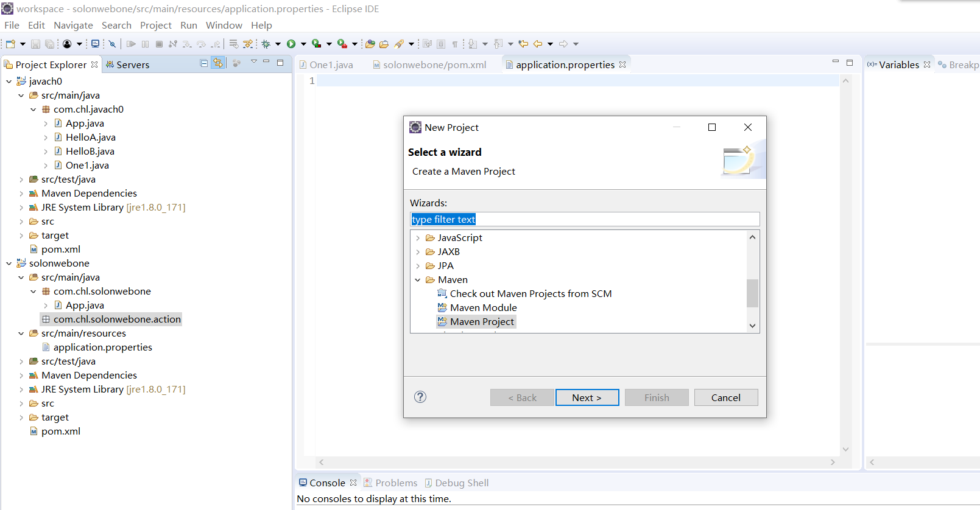Screen dimensions: 980x510
Task: Click the Step Into icon
Action: pyautogui.click(x=187, y=44)
